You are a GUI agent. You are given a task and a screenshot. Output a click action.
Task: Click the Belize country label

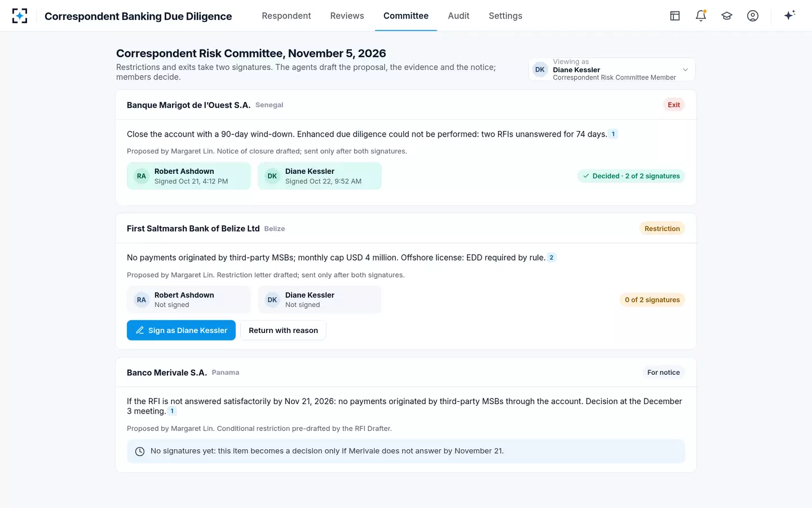(275, 229)
